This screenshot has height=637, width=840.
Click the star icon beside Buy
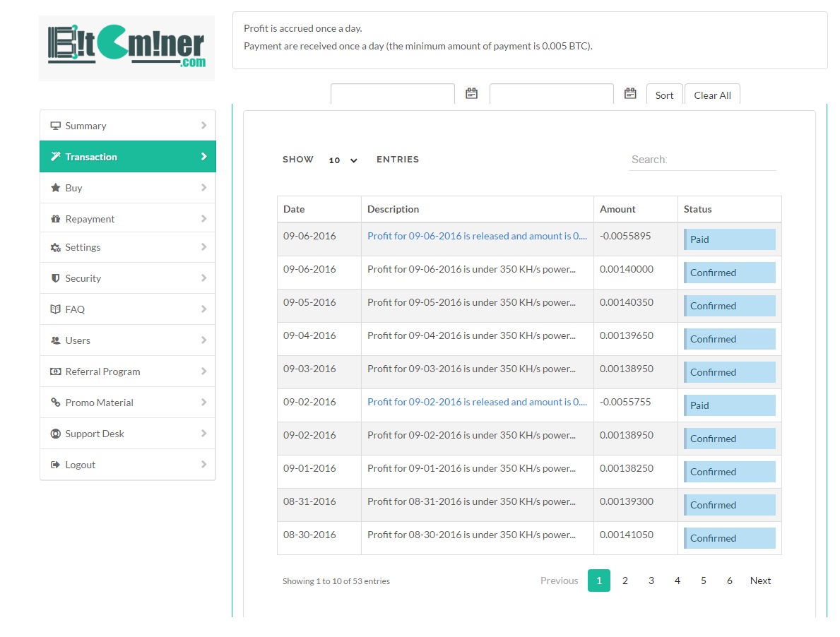(55, 188)
